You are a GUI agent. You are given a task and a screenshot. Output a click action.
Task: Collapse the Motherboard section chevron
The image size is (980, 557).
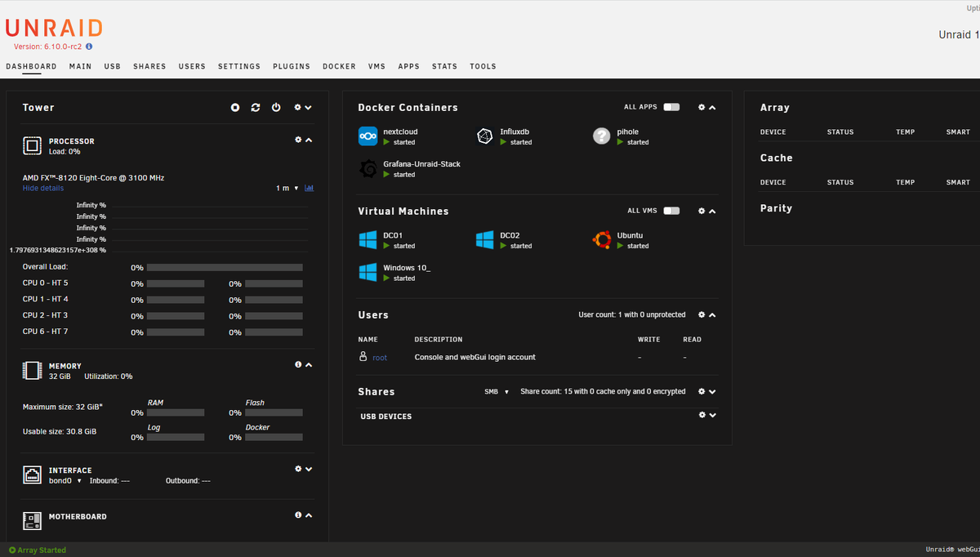pos(309,515)
